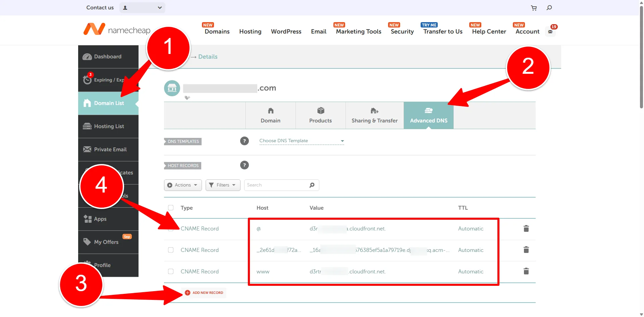Open the user account dropdown in top bar
The height and width of the screenshot is (317, 644).
coord(142,8)
